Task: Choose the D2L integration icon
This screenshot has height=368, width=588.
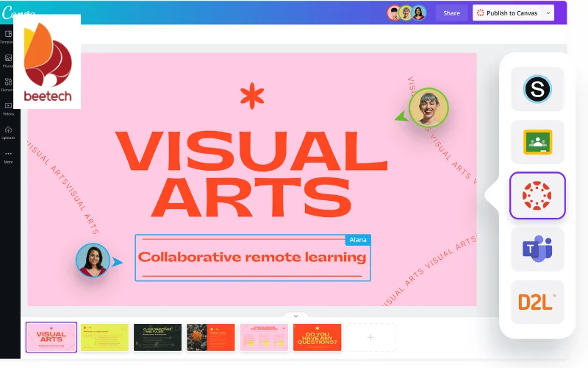Action: 537,302
